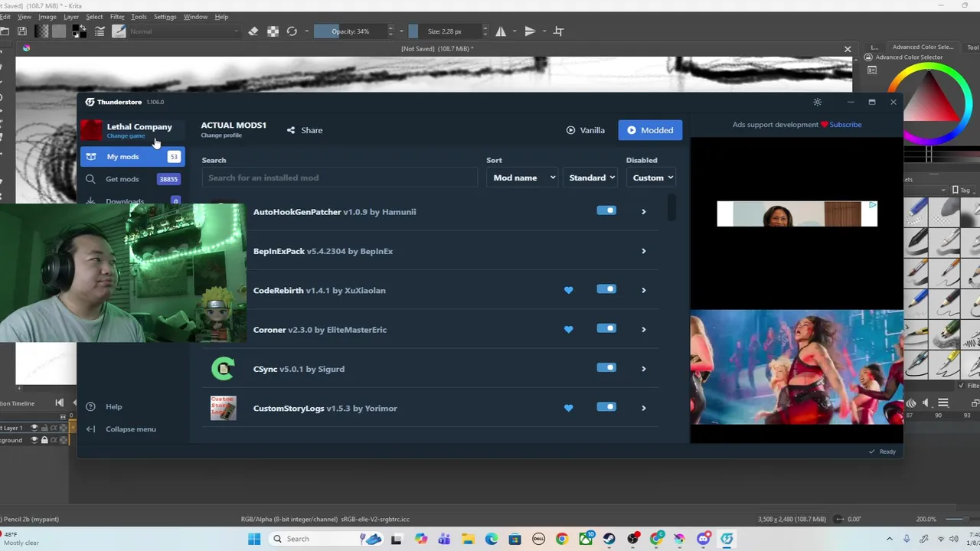Image resolution: width=980 pixels, height=551 pixels.
Task: Click Krita's vertical mirror tool icon
Action: [x=530, y=31]
